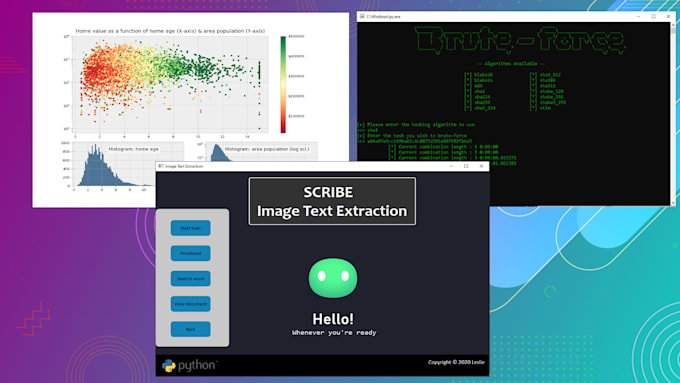This screenshot has height=383, width=680.
Task: Click the Start Scan button
Action: click(190, 228)
